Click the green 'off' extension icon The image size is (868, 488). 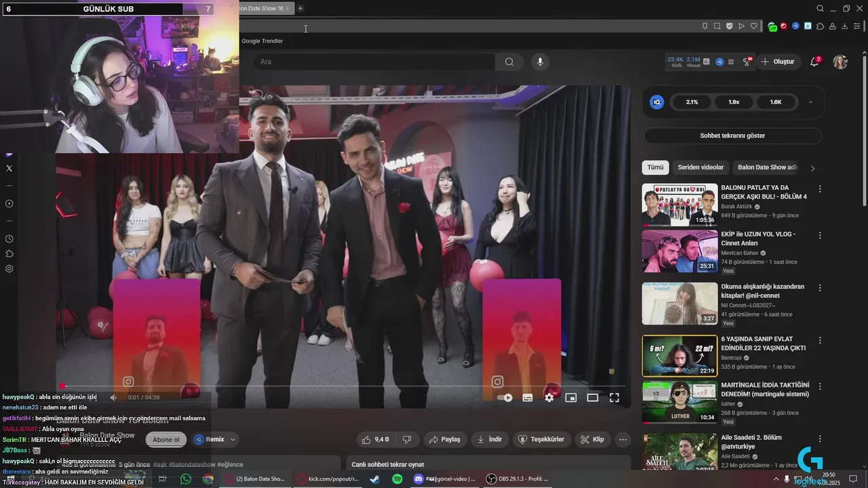pos(772,26)
